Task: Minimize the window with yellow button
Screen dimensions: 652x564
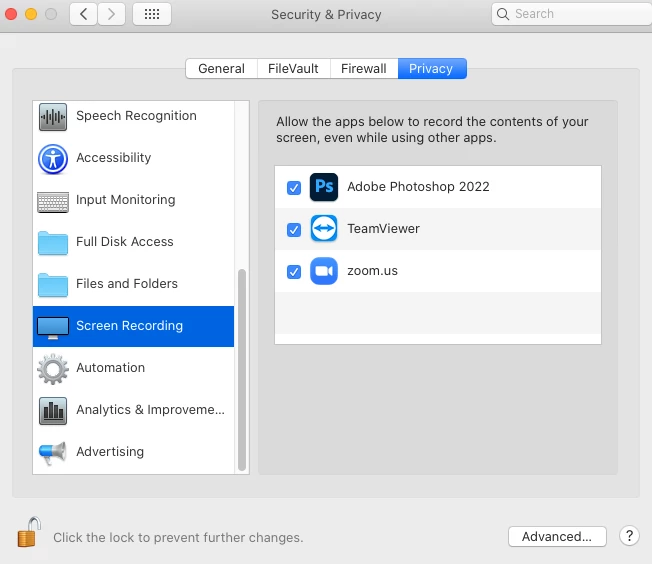Action: [31, 14]
